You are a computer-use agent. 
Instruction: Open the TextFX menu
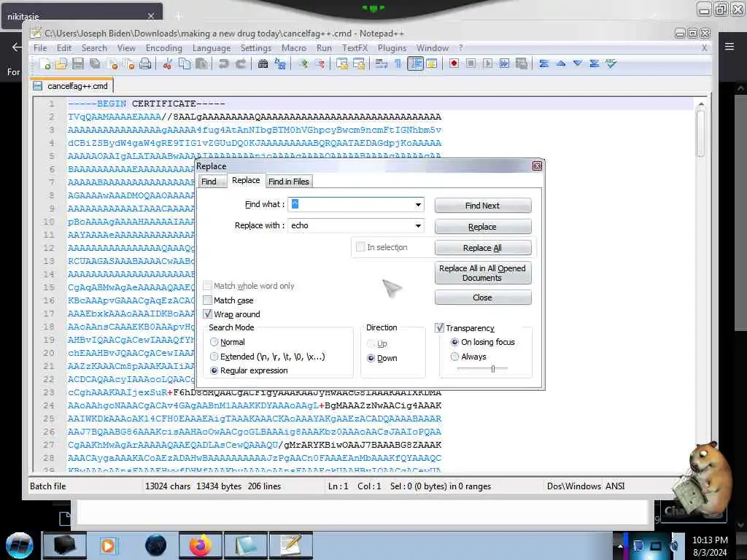click(x=355, y=48)
